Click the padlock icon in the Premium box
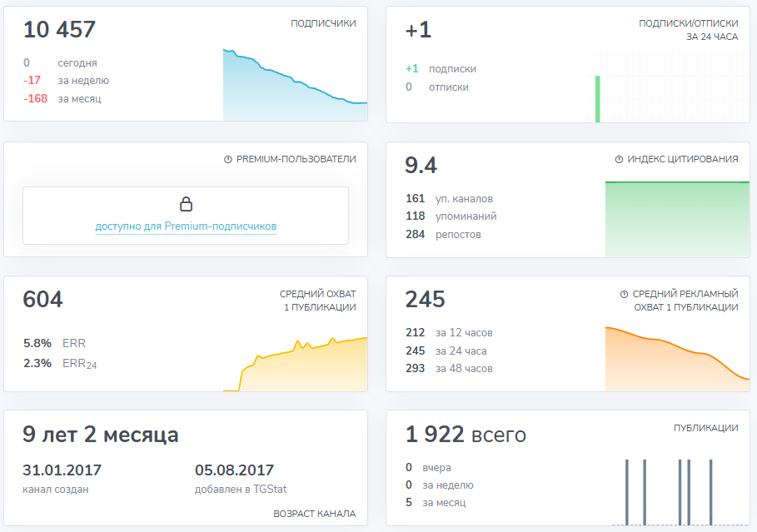Image resolution: width=757 pixels, height=532 pixels. click(186, 204)
